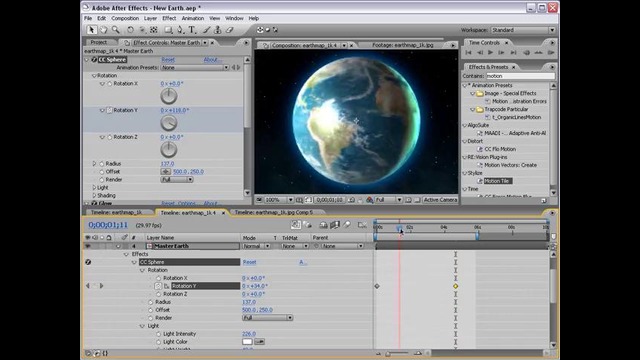Expand the Light group in Effect Controls
This screenshot has width=640, height=360.
pos(94,188)
